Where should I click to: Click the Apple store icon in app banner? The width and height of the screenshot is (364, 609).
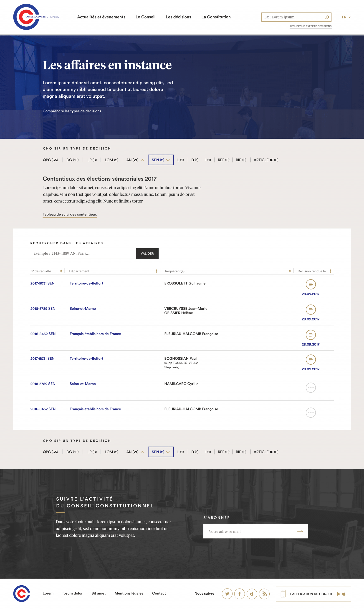[x=344, y=594]
